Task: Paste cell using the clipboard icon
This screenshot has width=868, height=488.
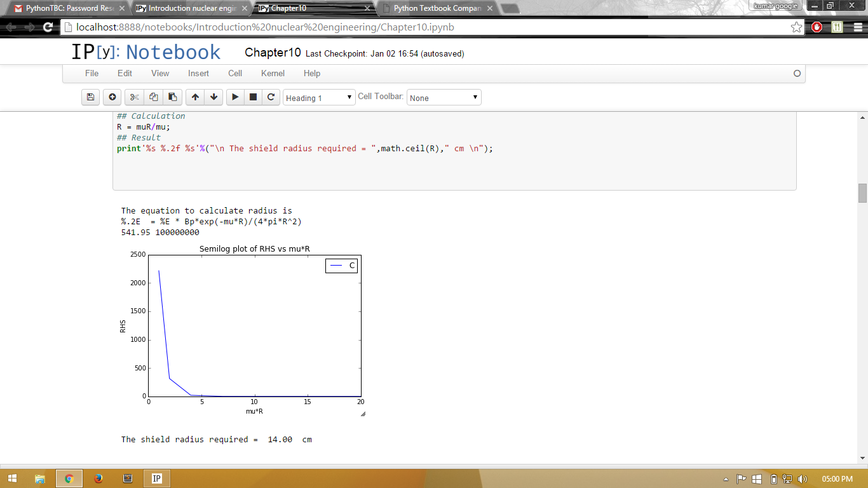Action: click(172, 97)
